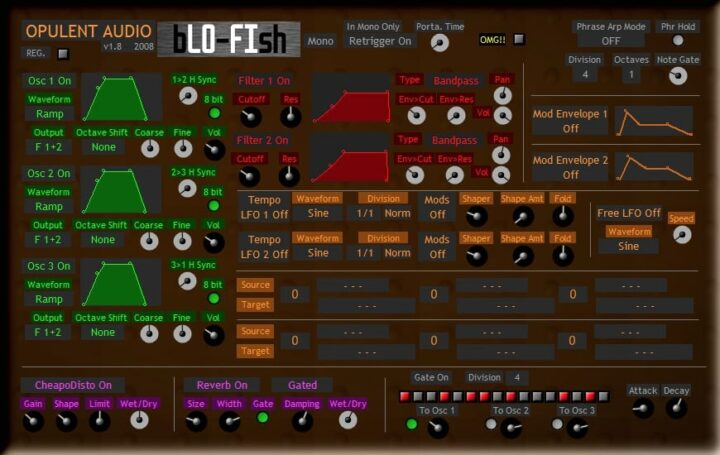
Task: Click the Reverb Damping knob
Action: [302, 422]
